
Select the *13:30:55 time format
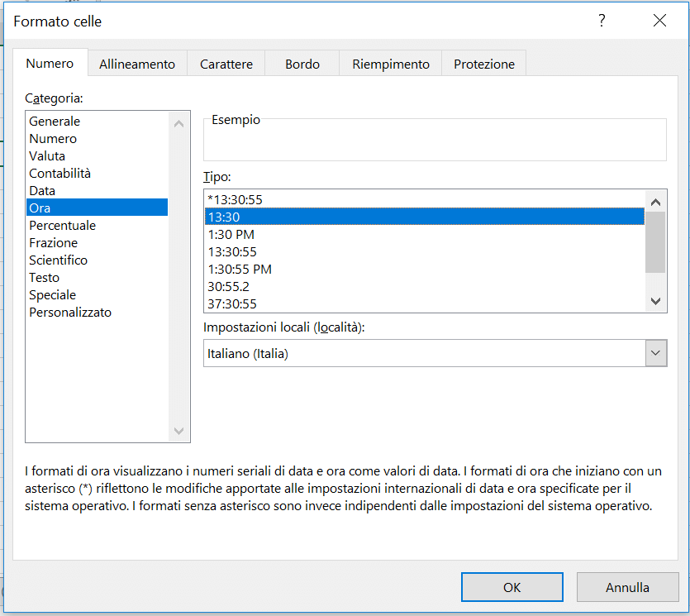pyautogui.click(x=425, y=199)
